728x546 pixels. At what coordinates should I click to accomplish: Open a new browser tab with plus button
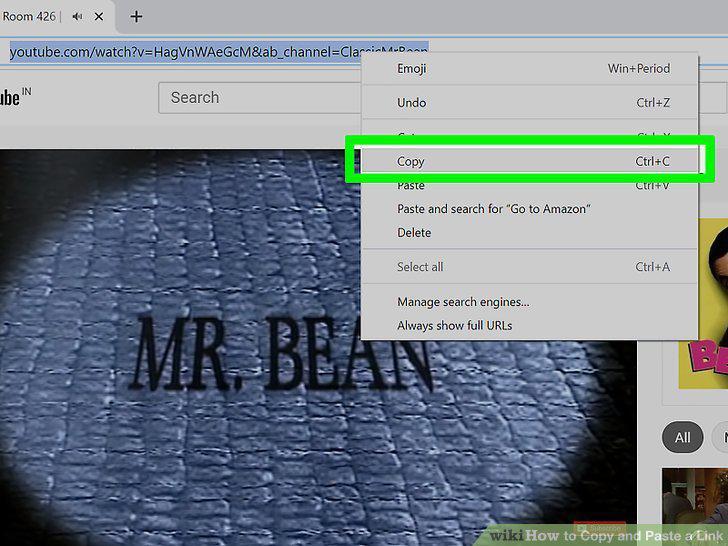136,17
